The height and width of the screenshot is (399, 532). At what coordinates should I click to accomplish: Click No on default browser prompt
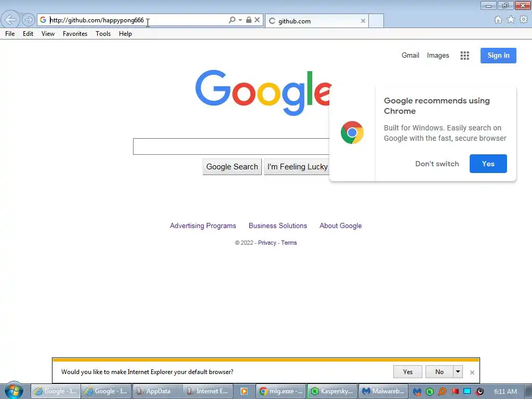[439, 371]
